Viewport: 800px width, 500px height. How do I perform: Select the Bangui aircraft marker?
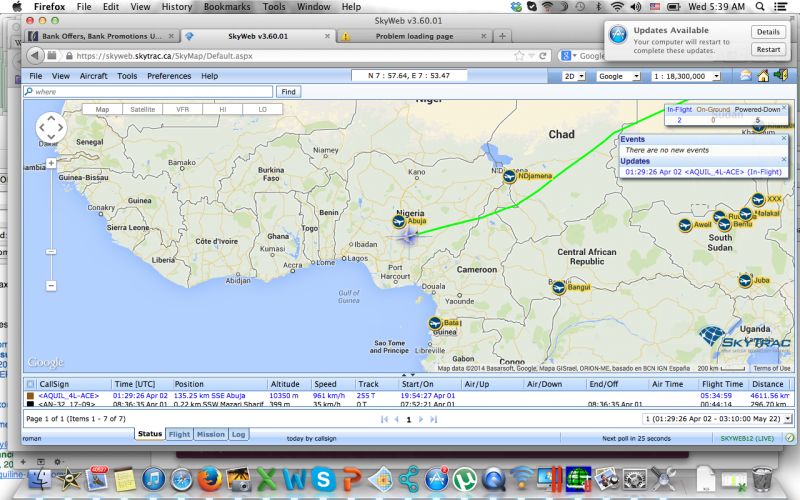pos(559,288)
